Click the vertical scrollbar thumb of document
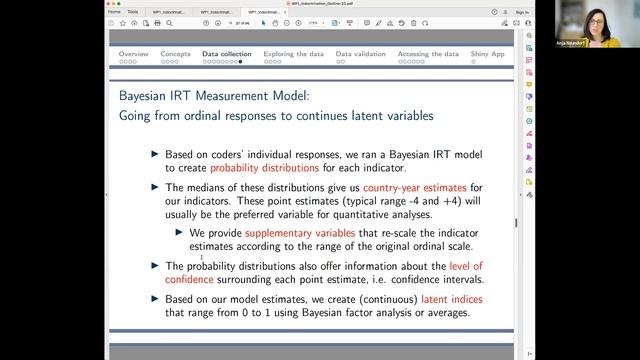The width and height of the screenshot is (640, 360). [x=516, y=223]
